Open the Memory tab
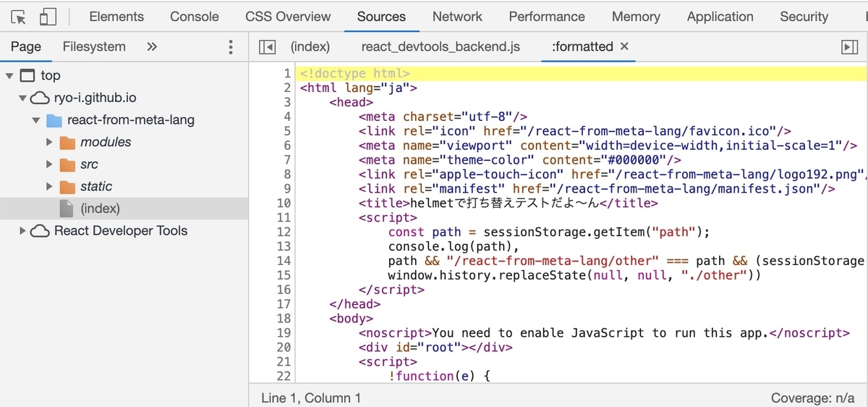868x407 pixels. pyautogui.click(x=636, y=17)
